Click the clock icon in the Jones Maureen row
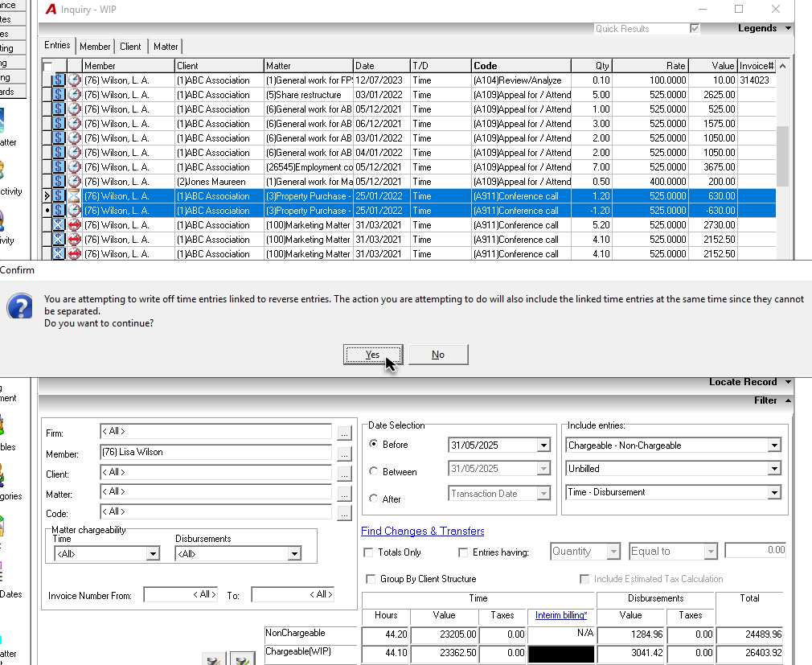812x665 pixels. coord(75,182)
